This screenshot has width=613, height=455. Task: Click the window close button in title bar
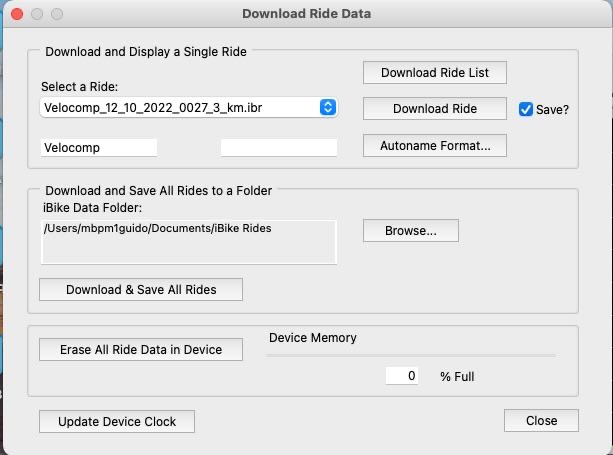click(17, 15)
